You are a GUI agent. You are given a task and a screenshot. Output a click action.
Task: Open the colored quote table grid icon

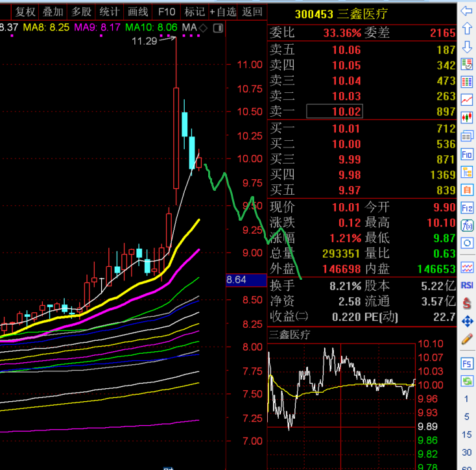click(x=466, y=82)
